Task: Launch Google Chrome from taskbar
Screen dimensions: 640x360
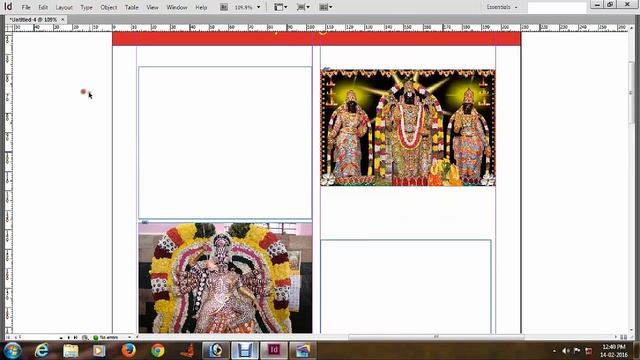Action: [158, 350]
